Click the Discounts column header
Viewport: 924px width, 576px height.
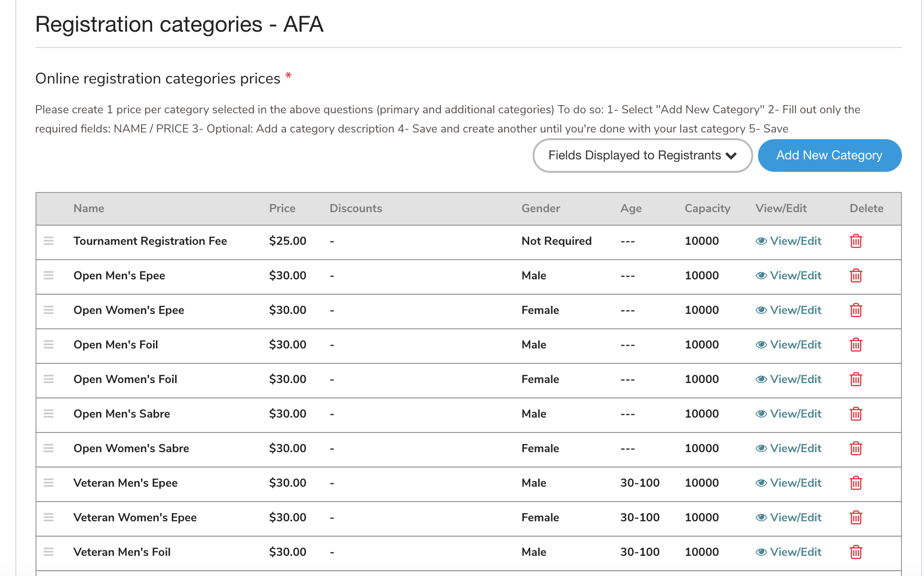(355, 208)
